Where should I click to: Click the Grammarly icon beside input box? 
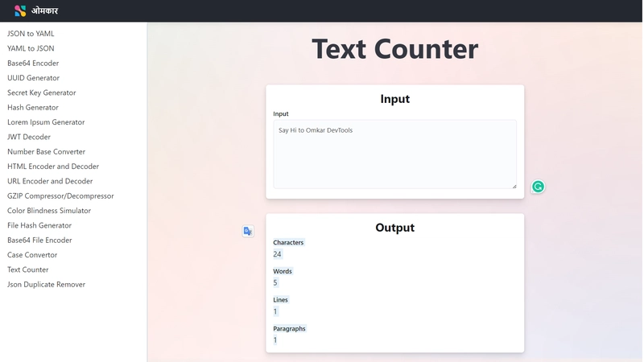[538, 187]
